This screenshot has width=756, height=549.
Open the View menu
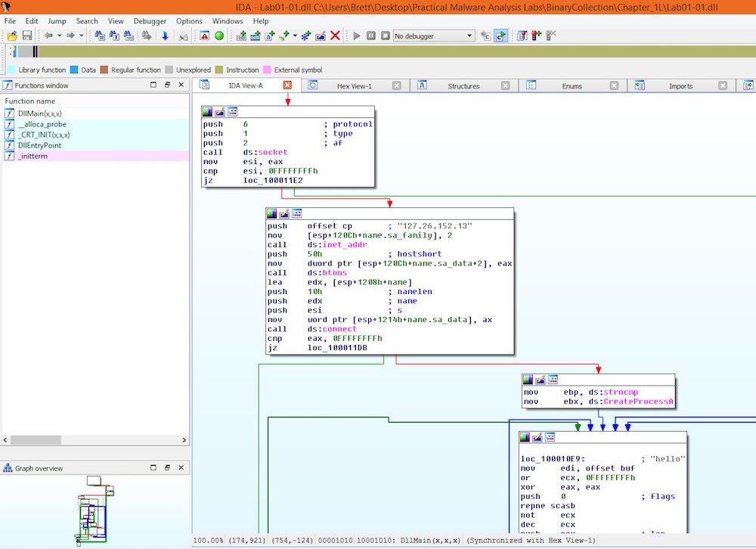pyautogui.click(x=116, y=21)
